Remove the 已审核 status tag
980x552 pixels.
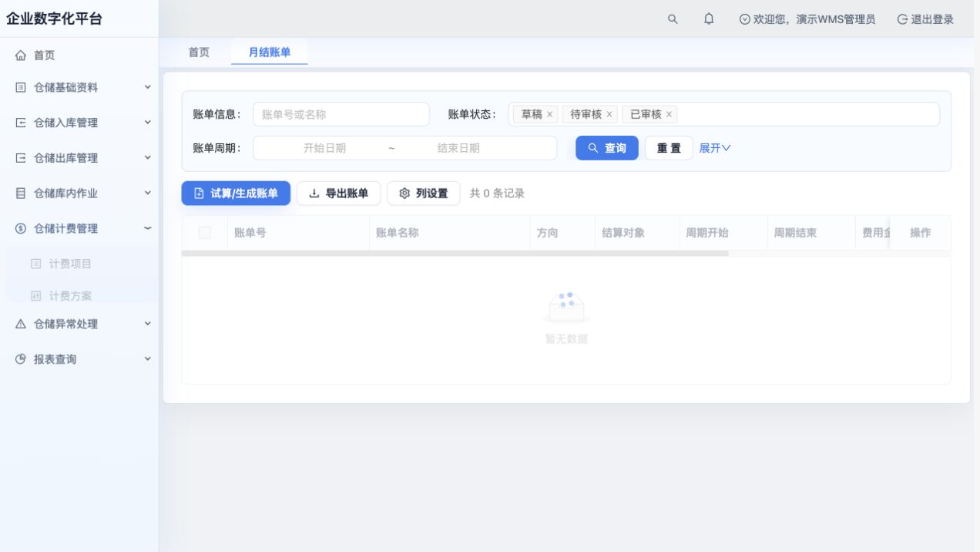click(670, 114)
